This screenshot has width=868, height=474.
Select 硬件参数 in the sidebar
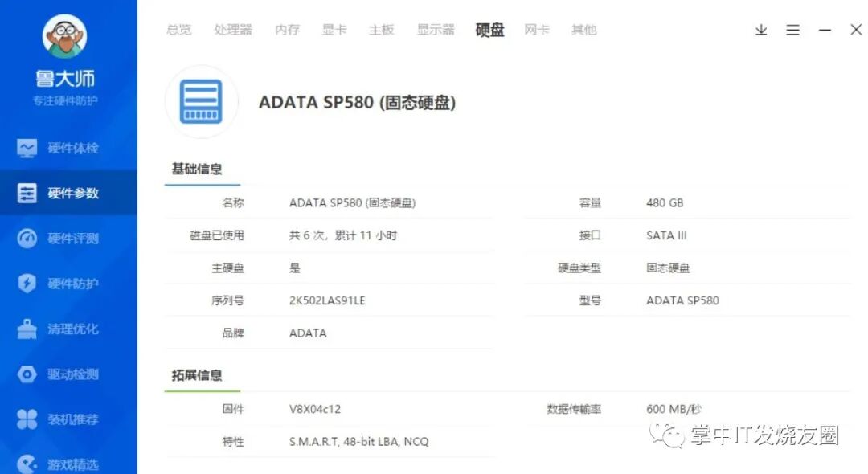[x=68, y=193]
